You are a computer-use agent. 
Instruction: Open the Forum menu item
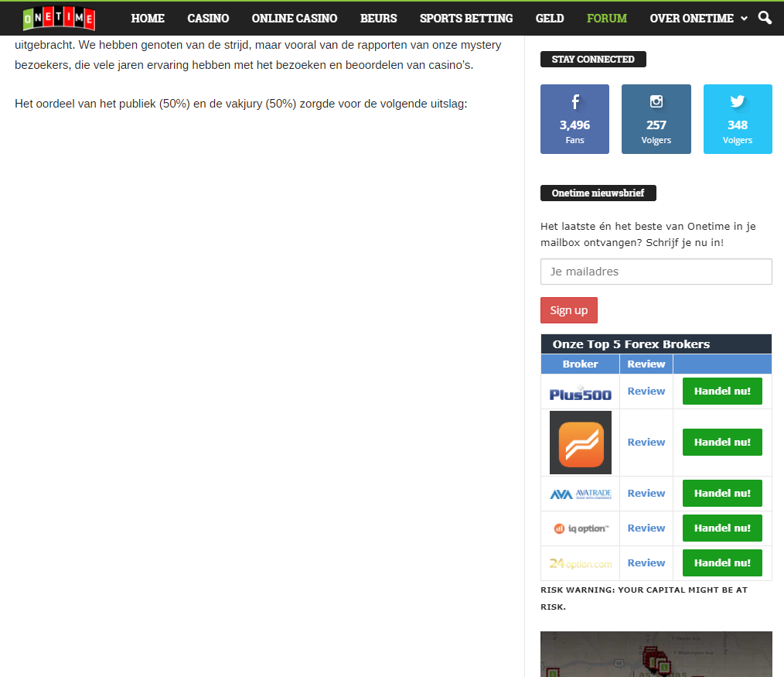[x=607, y=18]
